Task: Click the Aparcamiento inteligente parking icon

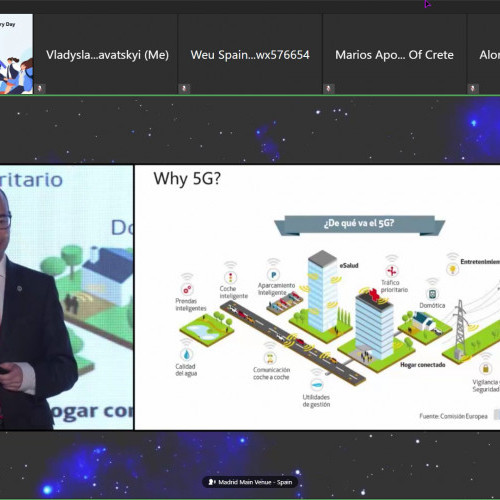Action: click(x=273, y=275)
